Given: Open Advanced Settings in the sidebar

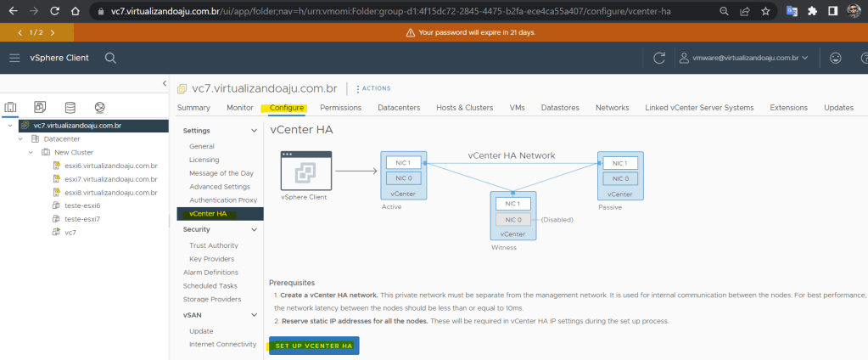Looking at the screenshot, I should pos(219,186).
